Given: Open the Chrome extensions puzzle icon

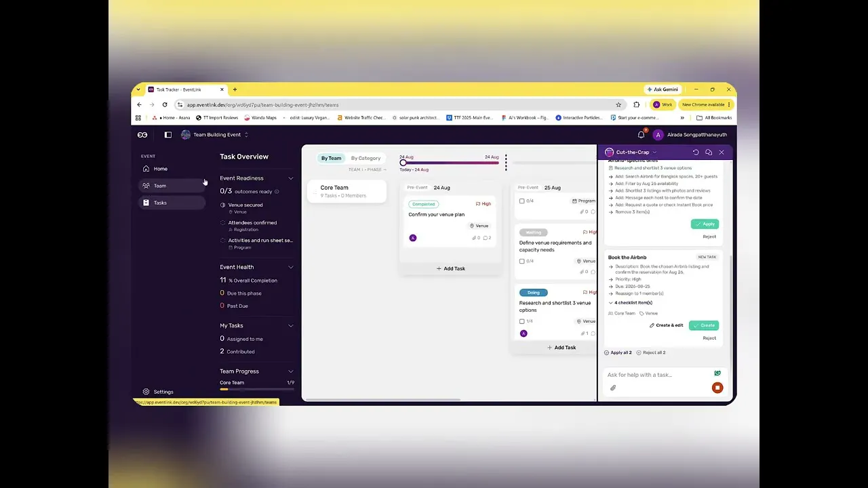Looking at the screenshot, I should [x=636, y=105].
